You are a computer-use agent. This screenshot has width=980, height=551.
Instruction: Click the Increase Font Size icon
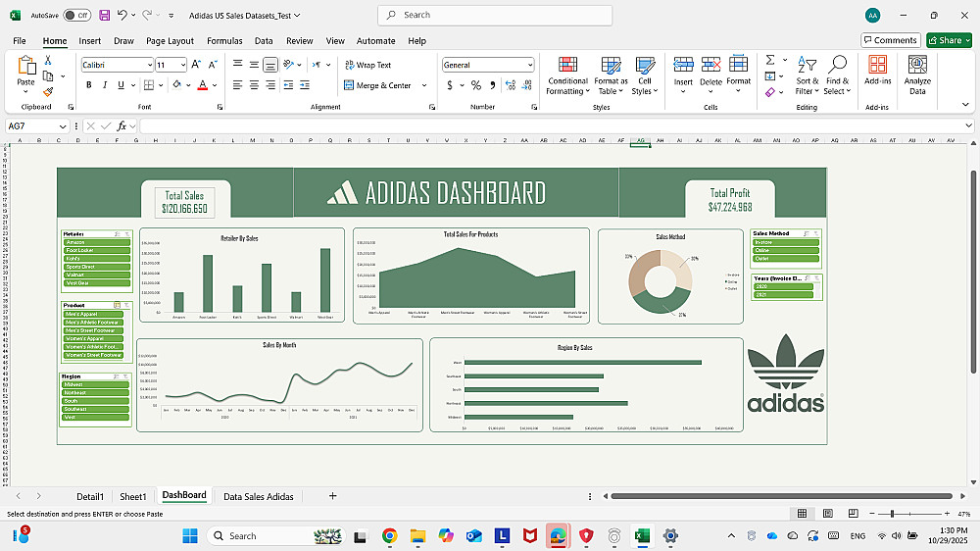[196, 65]
